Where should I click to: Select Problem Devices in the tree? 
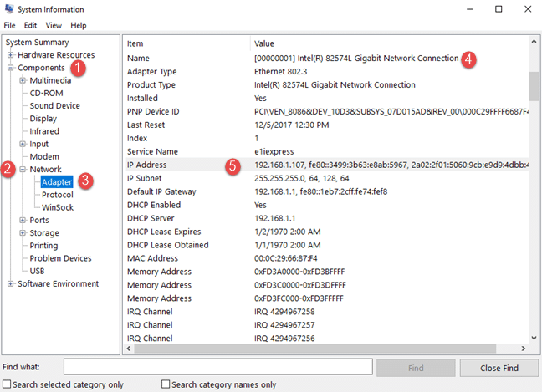[x=60, y=258]
